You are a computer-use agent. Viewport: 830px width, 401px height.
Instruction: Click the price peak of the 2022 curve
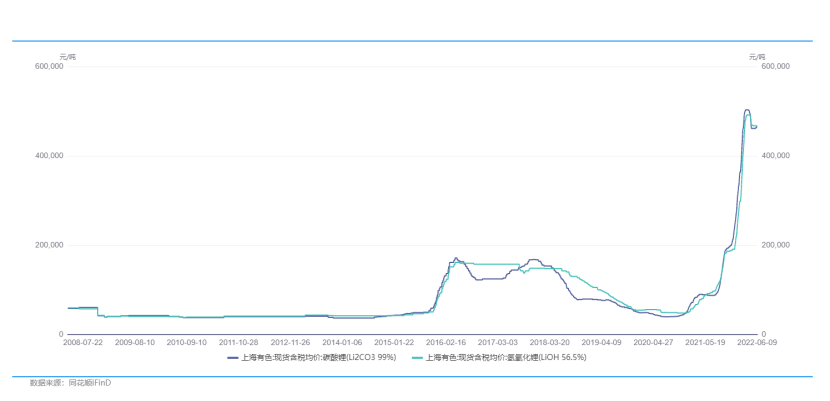tap(747, 110)
